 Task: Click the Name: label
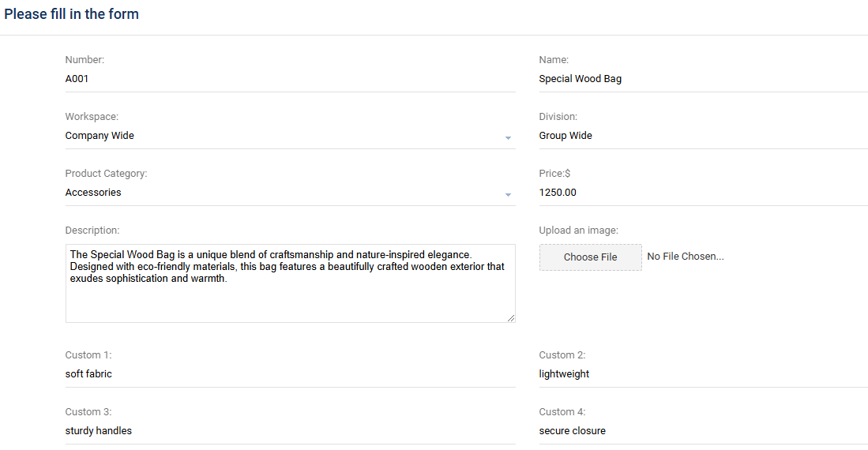click(x=554, y=60)
